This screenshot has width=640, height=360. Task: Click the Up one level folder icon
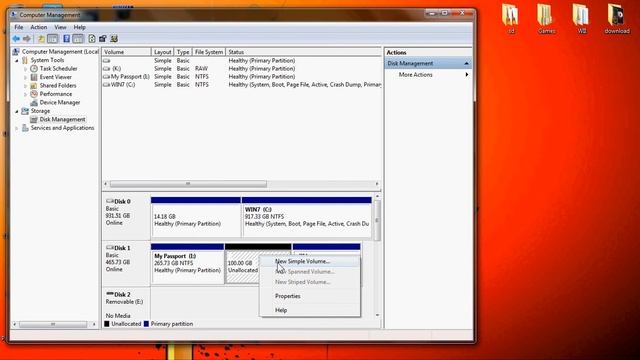(41, 39)
